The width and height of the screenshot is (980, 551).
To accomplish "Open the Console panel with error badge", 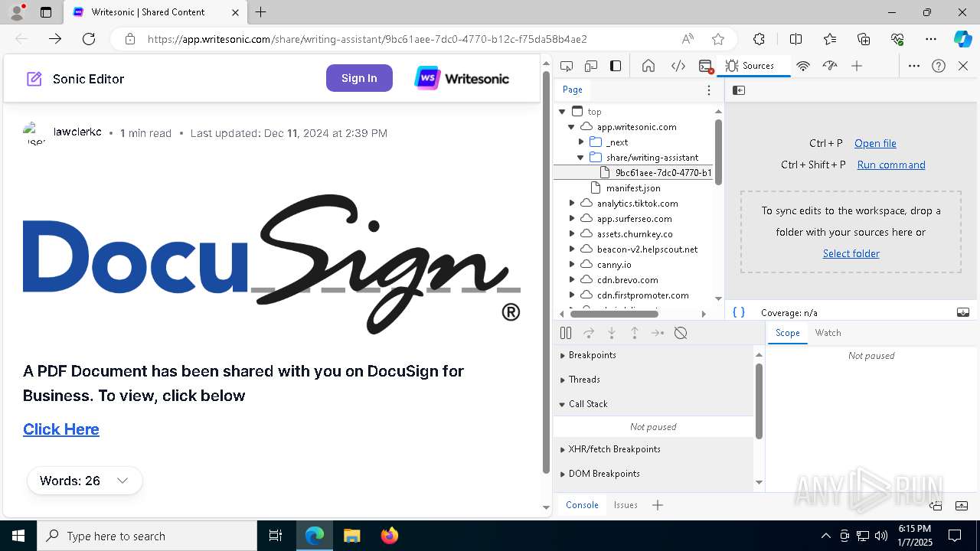I will coord(707,66).
